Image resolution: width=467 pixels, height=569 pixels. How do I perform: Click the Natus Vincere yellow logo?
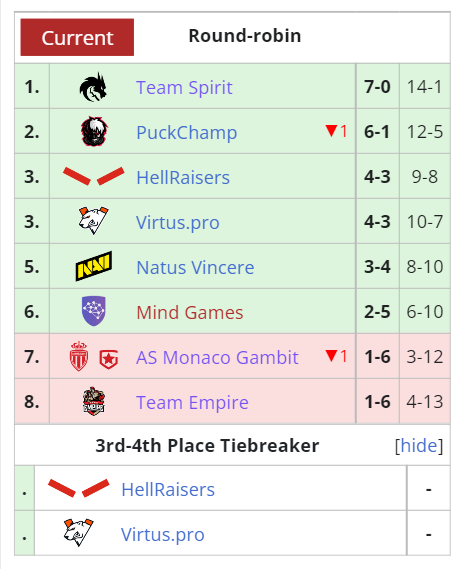pyautogui.click(x=94, y=266)
